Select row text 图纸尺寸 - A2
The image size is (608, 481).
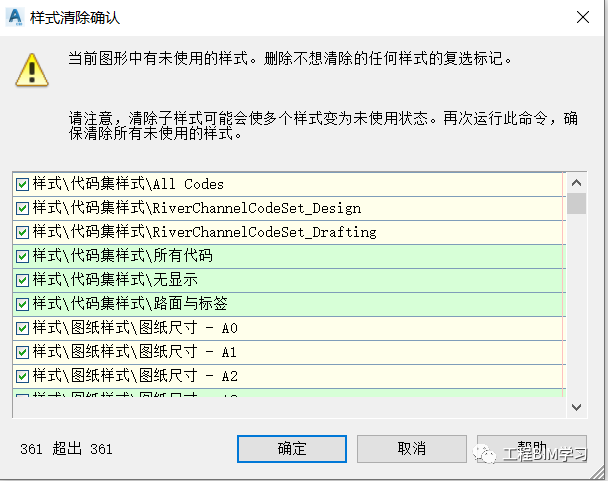point(188,376)
